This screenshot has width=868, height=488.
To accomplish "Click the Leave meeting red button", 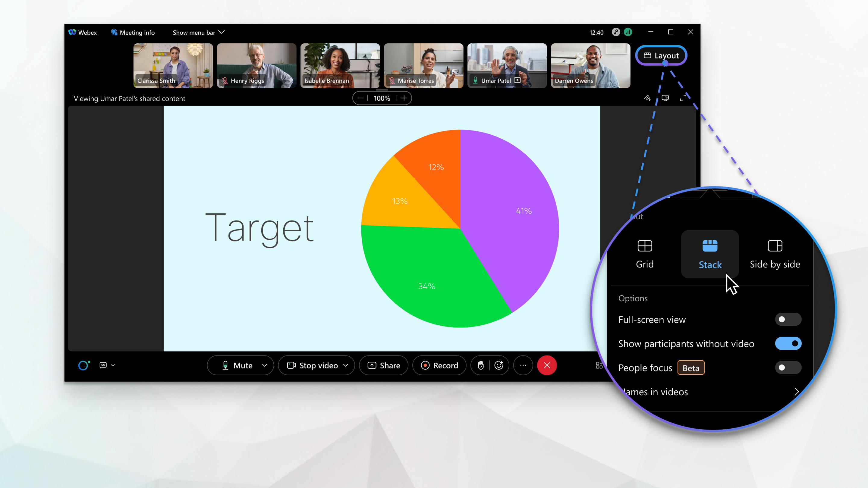I will coord(547,365).
